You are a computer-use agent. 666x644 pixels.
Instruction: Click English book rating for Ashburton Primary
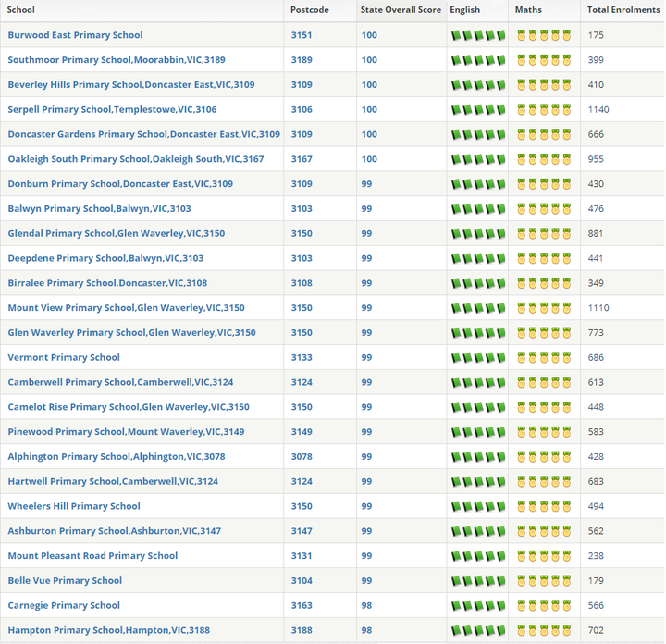coord(478,531)
